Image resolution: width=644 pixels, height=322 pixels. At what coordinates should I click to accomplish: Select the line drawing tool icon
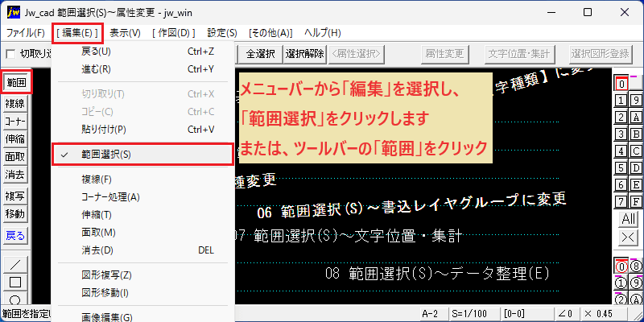(x=15, y=265)
